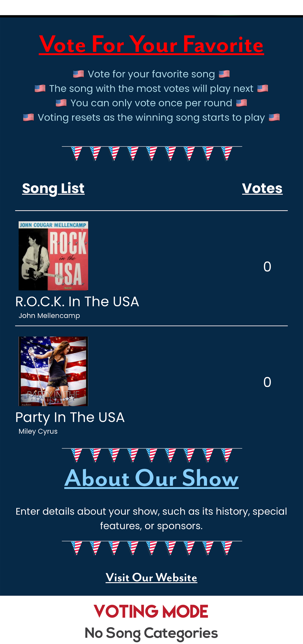This screenshot has height=644, width=303.
Task: Select the R.O.C.K. In The USA song title
Action: click(77, 302)
